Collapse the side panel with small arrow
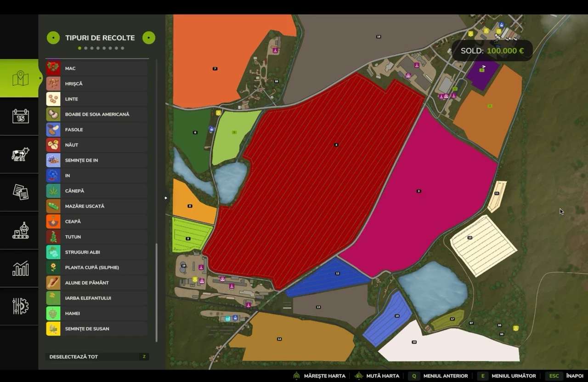This screenshot has width=588, height=382. (166, 198)
